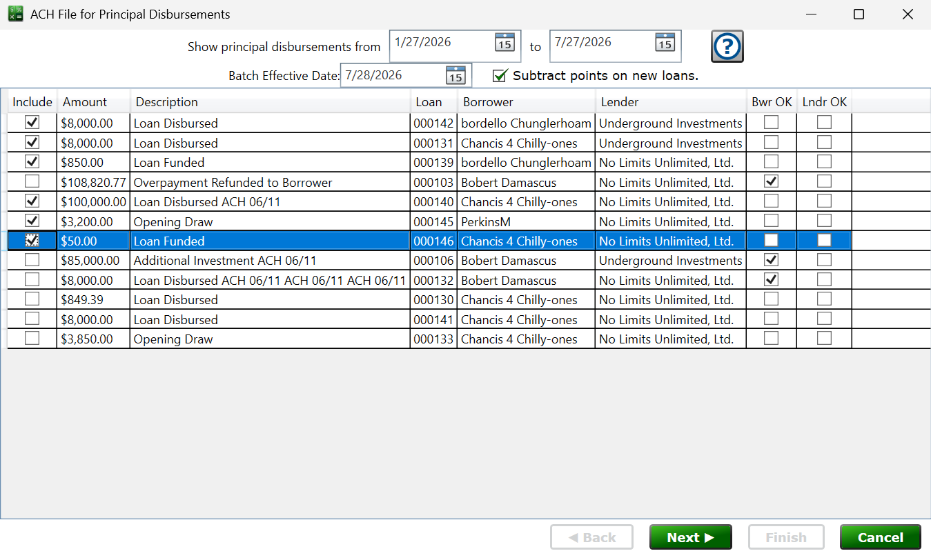Toggle Bwr OK for loan 000106
Viewport: 931px width, 560px height.
(772, 260)
